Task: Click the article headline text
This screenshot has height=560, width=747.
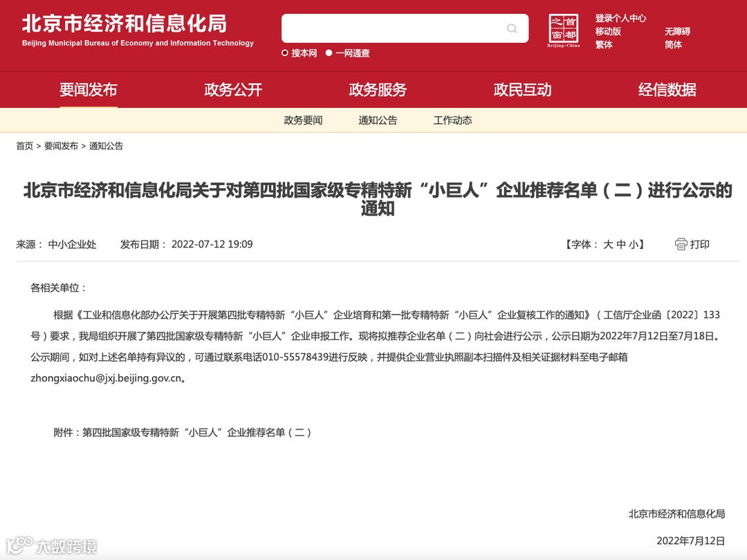Action: (378, 199)
